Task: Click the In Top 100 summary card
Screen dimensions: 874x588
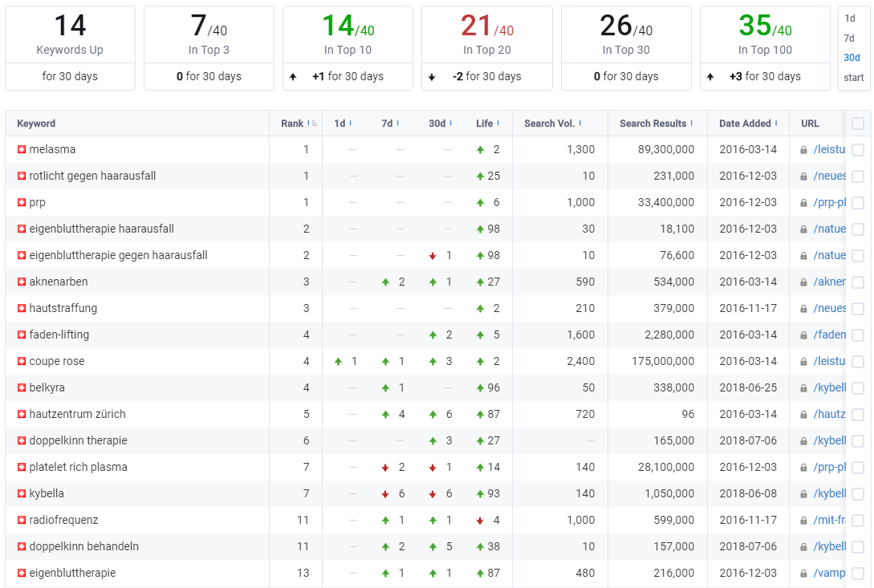Action: (765, 48)
